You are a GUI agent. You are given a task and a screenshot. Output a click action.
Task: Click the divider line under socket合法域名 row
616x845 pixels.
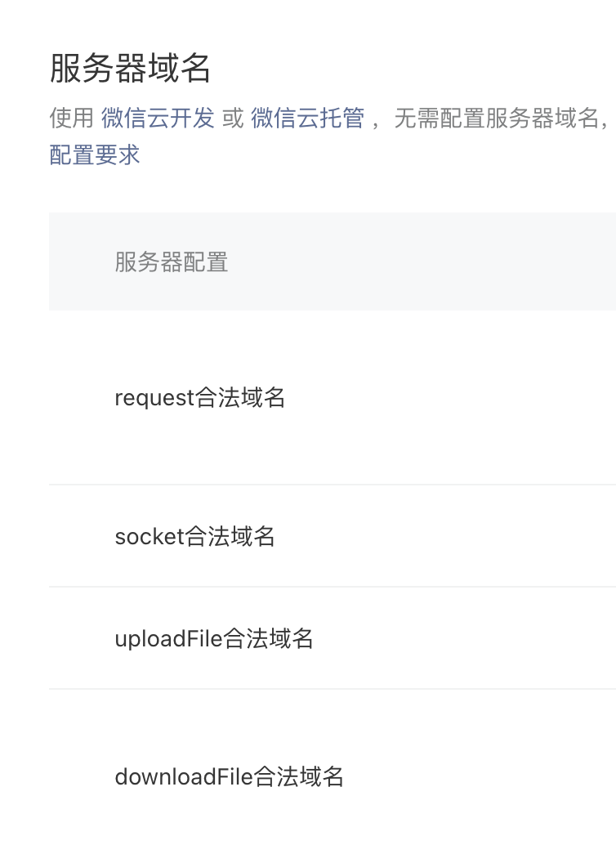333,587
